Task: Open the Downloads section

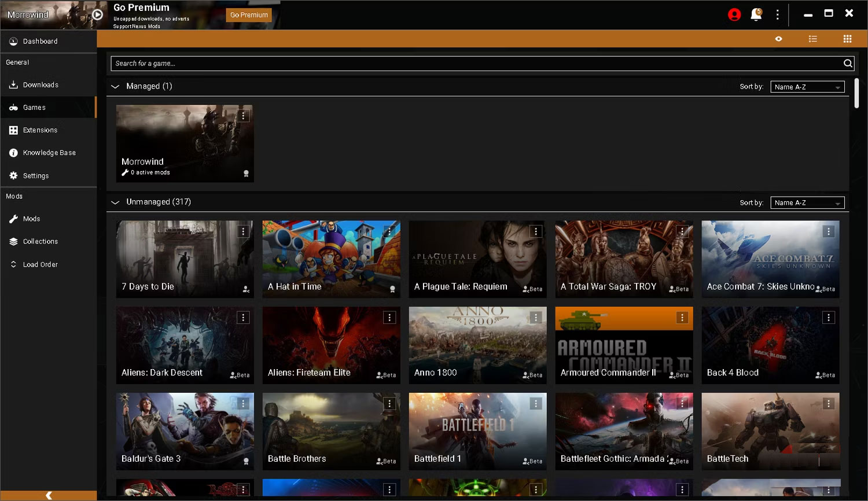Action: tap(40, 84)
